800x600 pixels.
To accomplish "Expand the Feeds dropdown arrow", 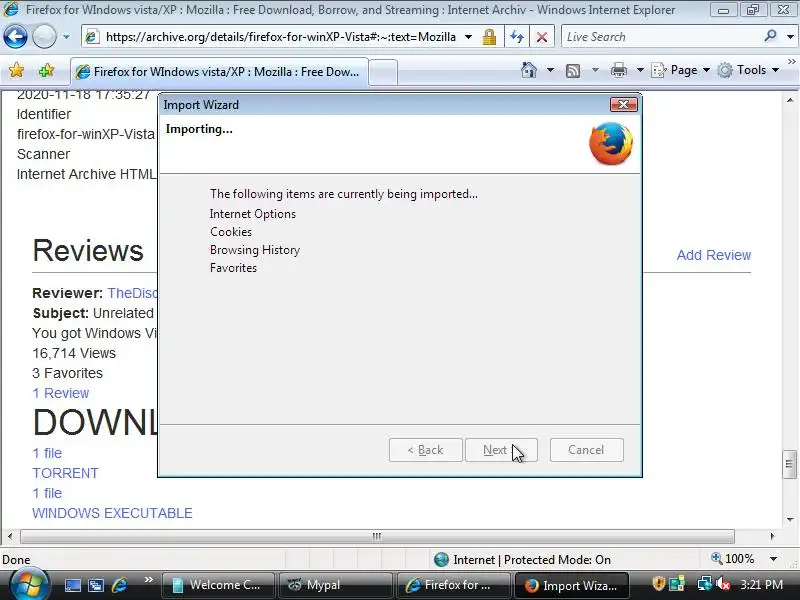I will coord(595,70).
